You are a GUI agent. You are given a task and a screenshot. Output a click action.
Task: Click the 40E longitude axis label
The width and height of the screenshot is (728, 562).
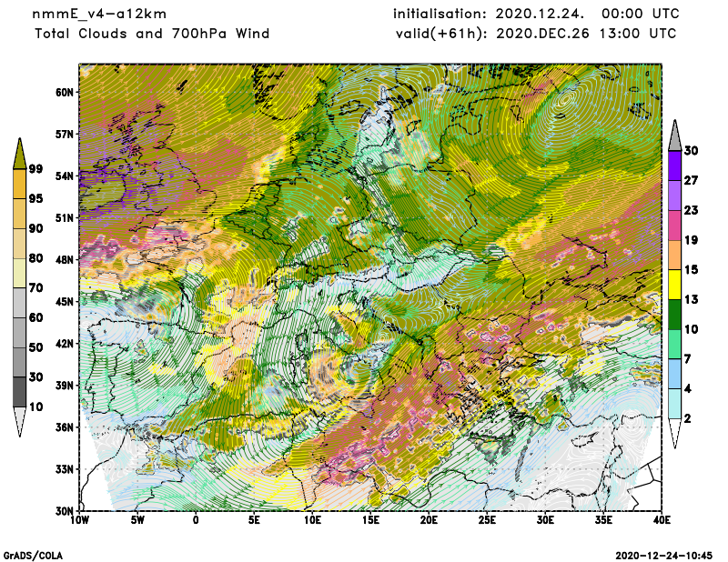point(662,521)
